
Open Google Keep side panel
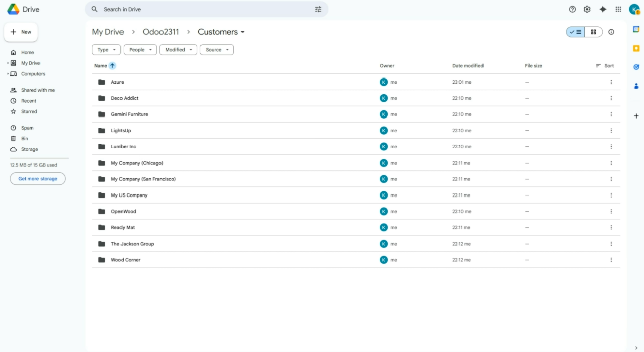click(636, 48)
